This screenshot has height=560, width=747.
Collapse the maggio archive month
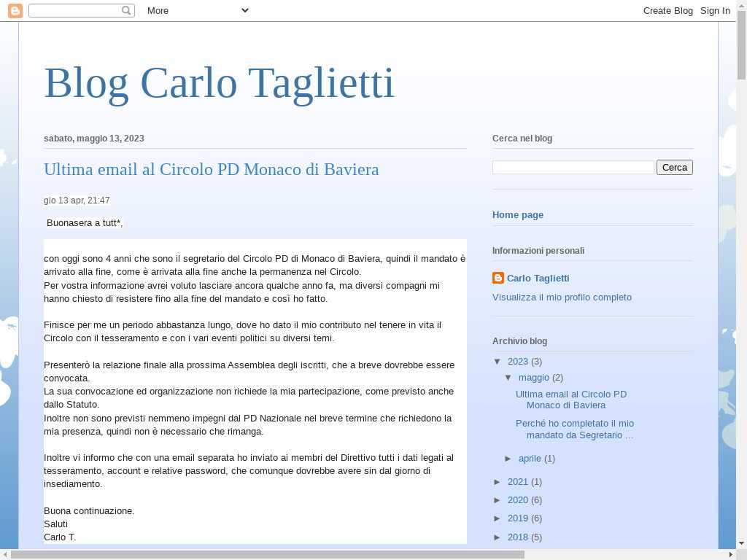coord(508,378)
